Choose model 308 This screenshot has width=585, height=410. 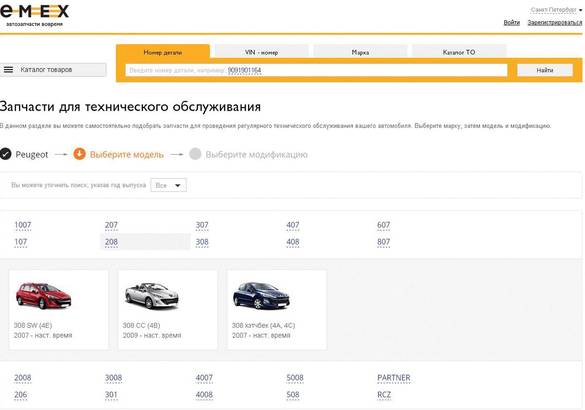[202, 242]
